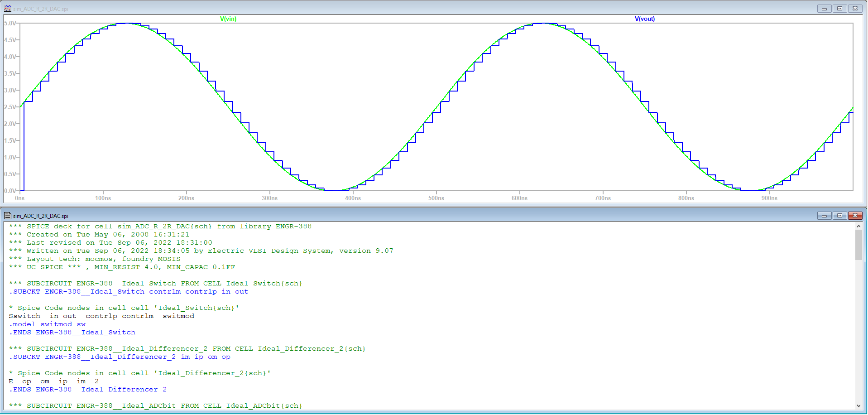868x415 pixels.
Task: Minimize the netlist text window
Action: pyautogui.click(x=824, y=216)
